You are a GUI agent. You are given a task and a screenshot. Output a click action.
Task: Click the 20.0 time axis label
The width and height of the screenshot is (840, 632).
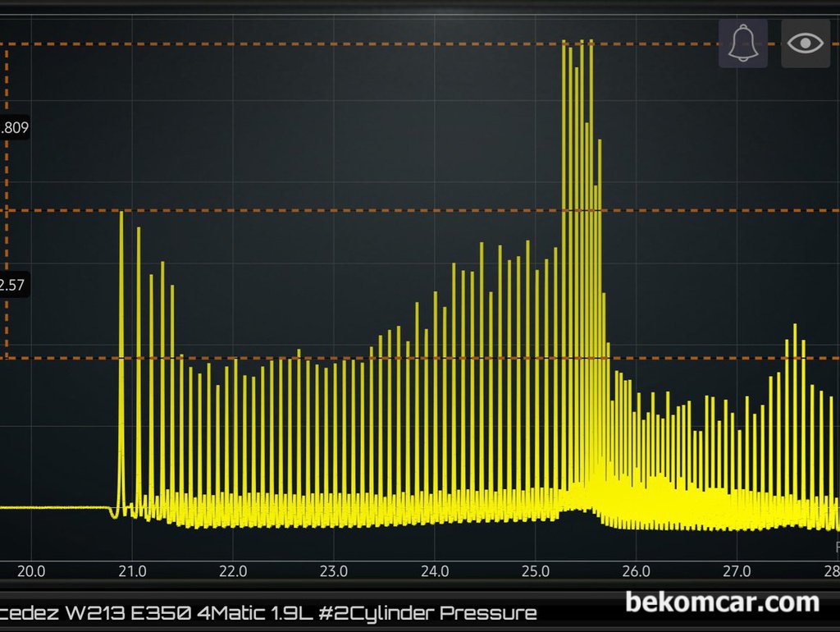pyautogui.click(x=31, y=571)
